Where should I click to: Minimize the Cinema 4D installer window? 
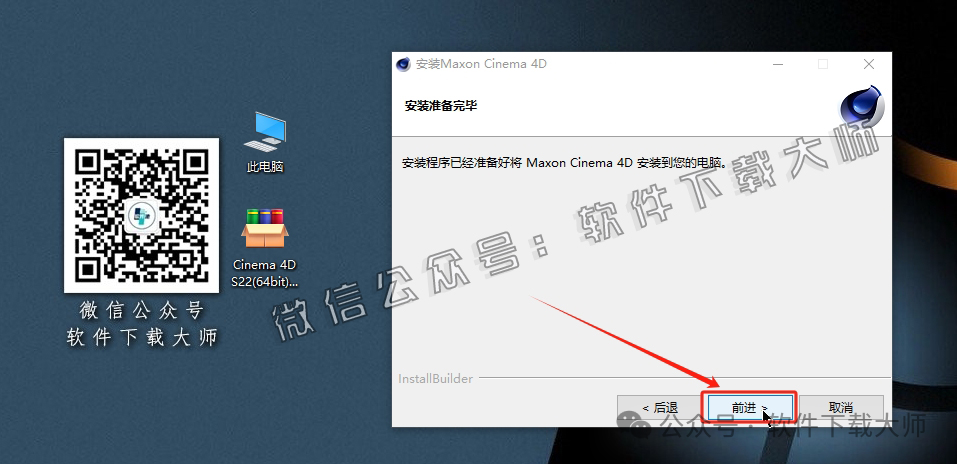click(x=777, y=64)
